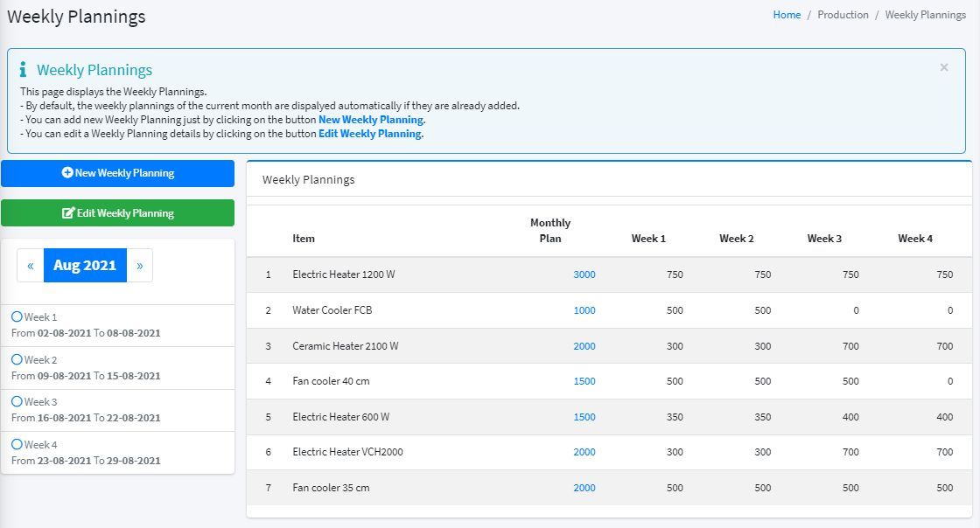Click row number 5 in the table

click(x=268, y=417)
